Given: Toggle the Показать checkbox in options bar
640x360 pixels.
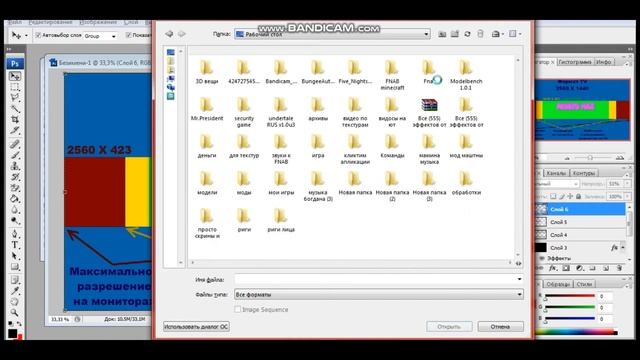Looking at the screenshot, I should point(128,36).
